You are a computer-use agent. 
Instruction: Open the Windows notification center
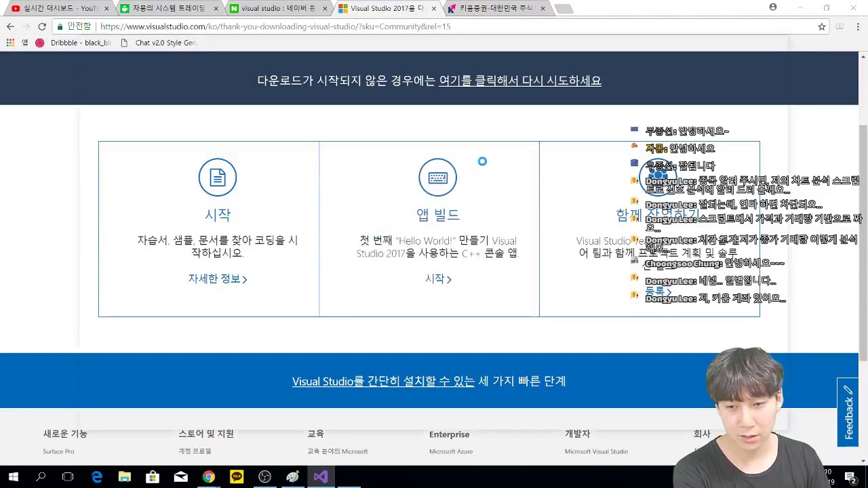[850, 476]
